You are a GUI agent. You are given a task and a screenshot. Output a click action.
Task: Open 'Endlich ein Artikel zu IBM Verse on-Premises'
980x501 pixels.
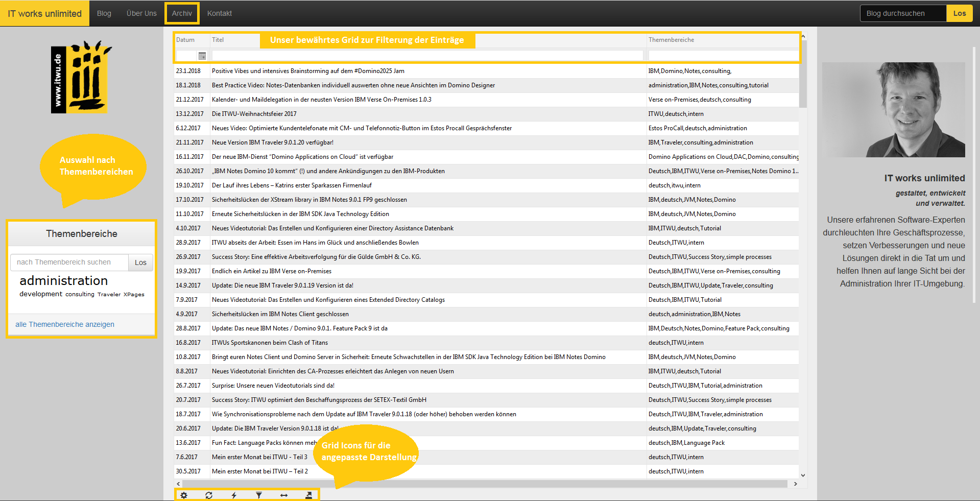272,271
